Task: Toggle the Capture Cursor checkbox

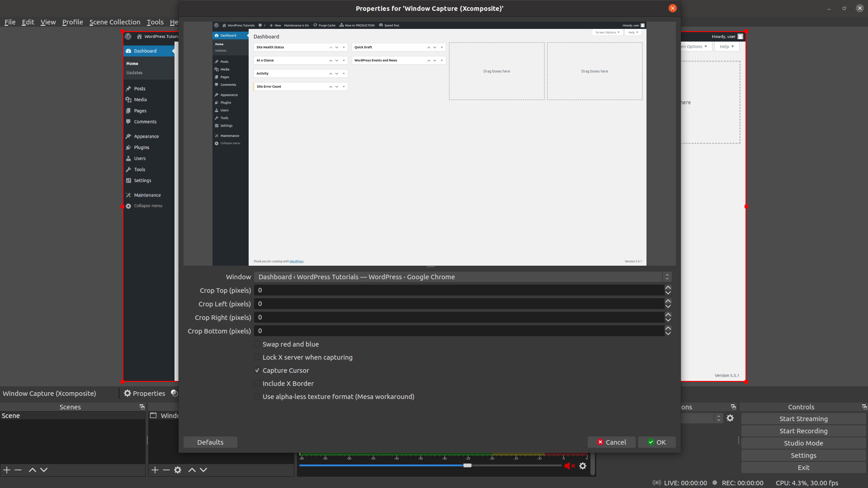Action: tap(258, 370)
